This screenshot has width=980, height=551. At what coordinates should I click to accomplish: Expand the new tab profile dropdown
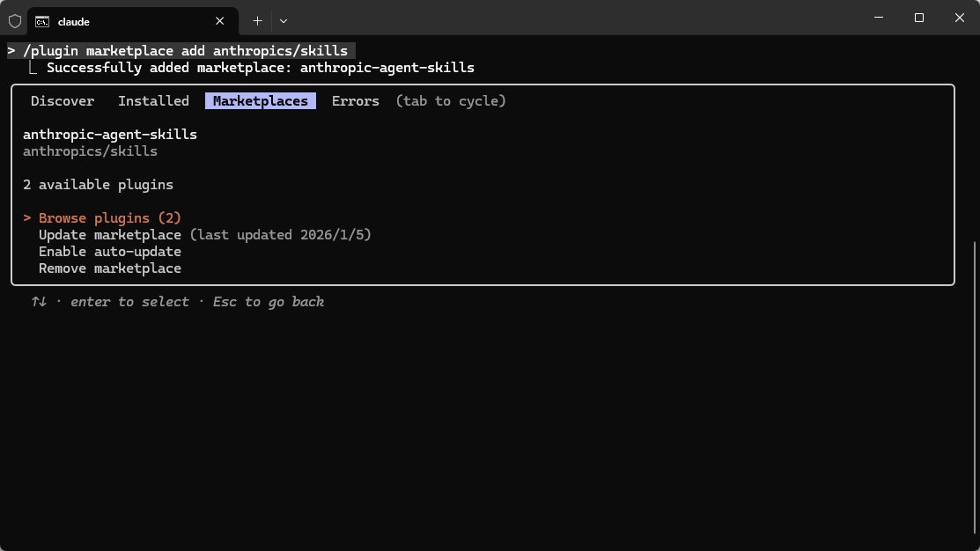click(x=284, y=20)
